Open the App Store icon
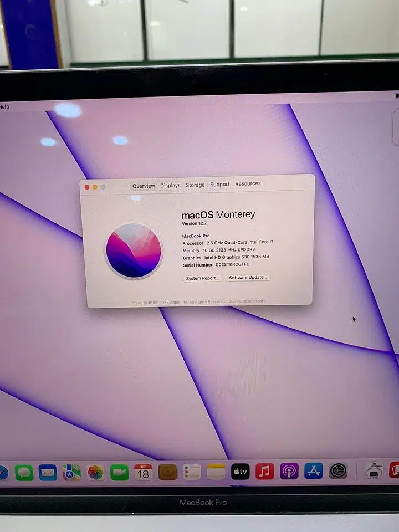The width and height of the screenshot is (399, 532). 314,470
